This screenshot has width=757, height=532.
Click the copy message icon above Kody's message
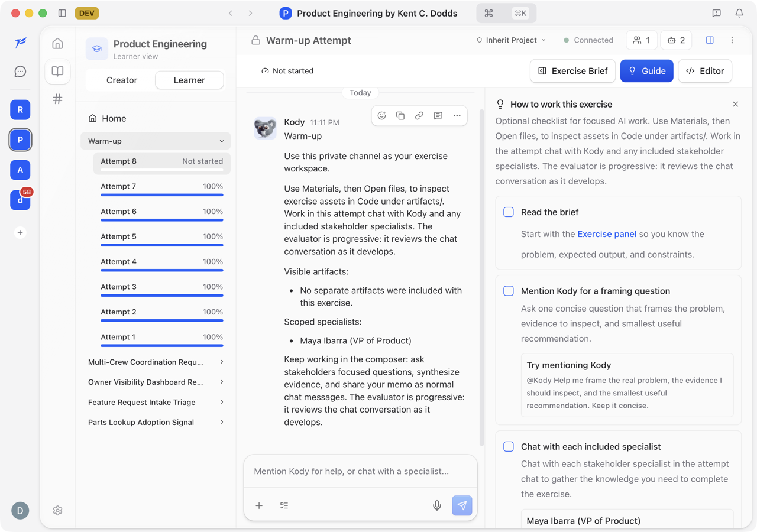pos(400,116)
